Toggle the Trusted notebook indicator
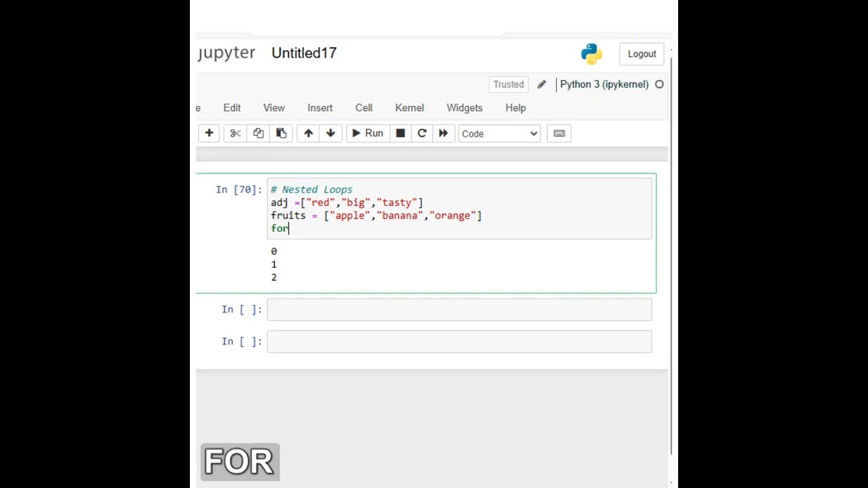 [509, 85]
